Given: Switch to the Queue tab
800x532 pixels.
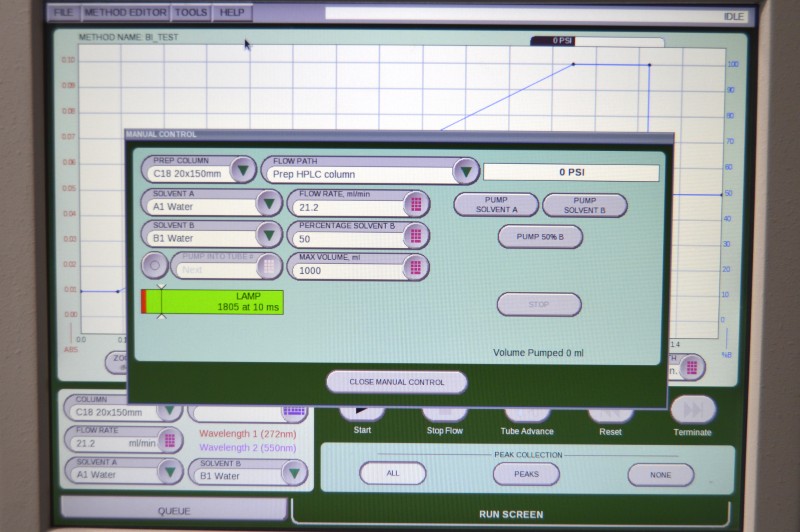Looking at the screenshot, I should click(x=173, y=510).
